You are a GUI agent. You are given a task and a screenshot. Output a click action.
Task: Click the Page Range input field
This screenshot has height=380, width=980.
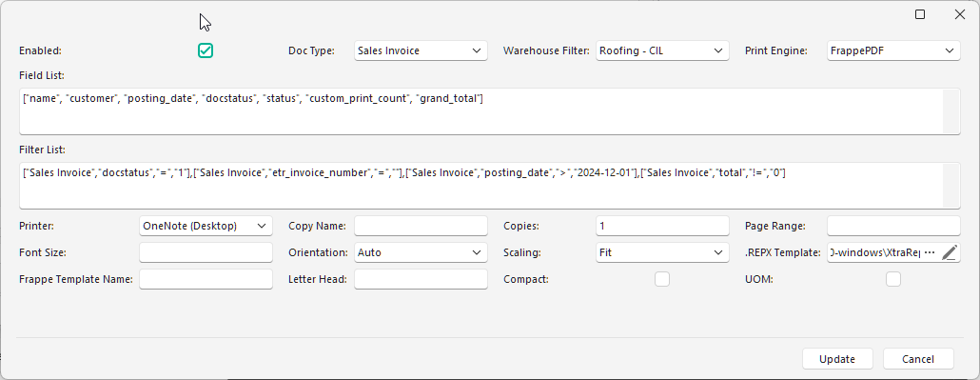click(x=893, y=226)
